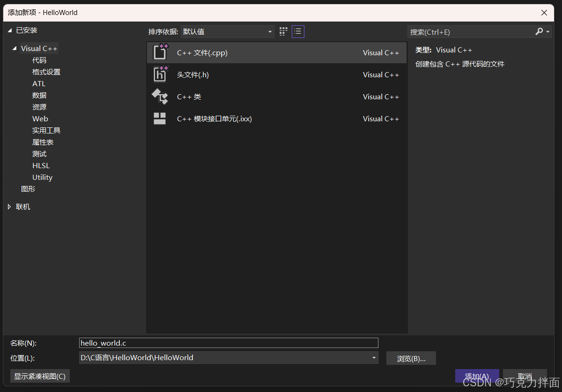The width and height of the screenshot is (562, 392).
Task: Select Utility category in the tree
Action: click(x=42, y=178)
